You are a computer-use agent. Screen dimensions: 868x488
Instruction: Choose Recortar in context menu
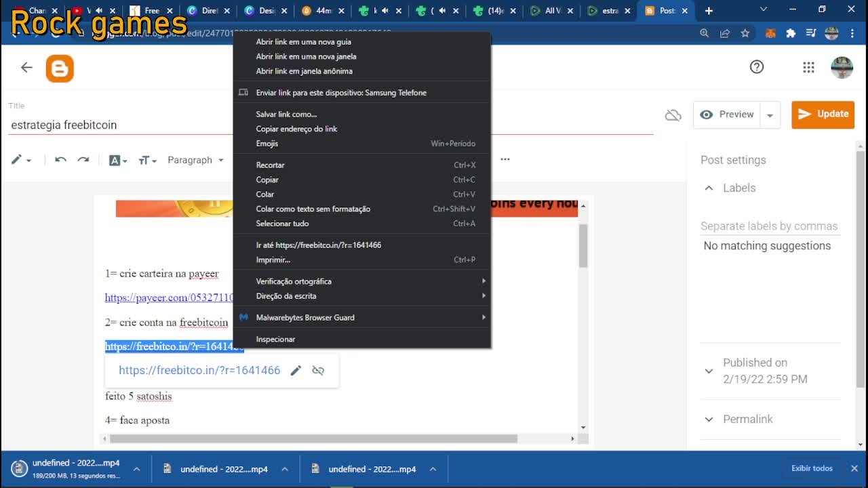[x=361, y=165]
